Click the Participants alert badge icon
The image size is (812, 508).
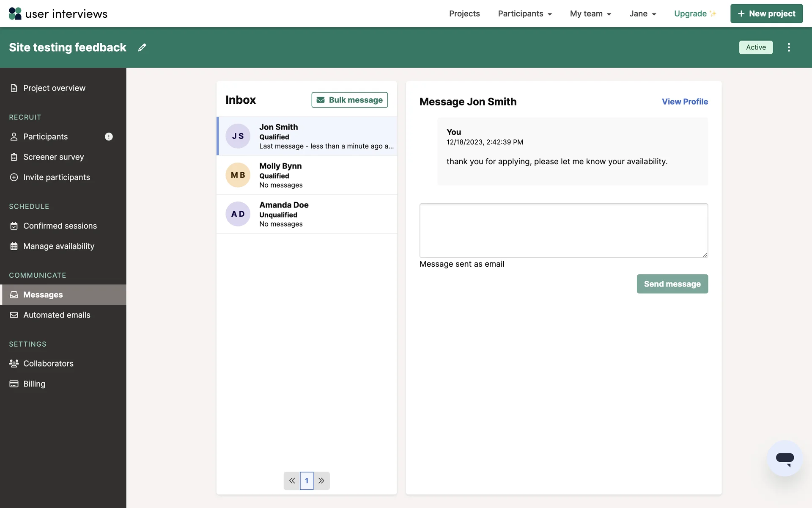[x=109, y=137]
